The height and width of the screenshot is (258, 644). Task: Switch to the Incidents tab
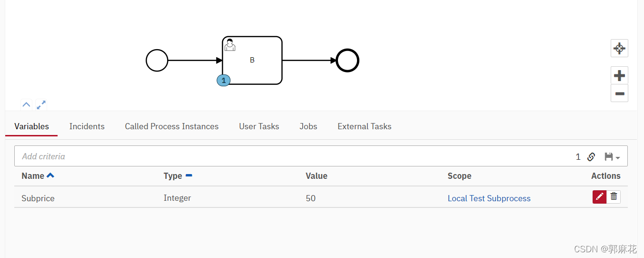[87, 126]
